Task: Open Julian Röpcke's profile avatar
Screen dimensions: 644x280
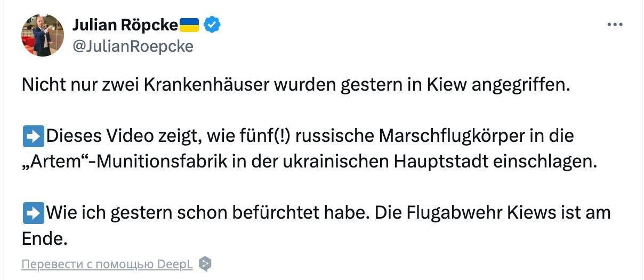Action: pos(43,35)
